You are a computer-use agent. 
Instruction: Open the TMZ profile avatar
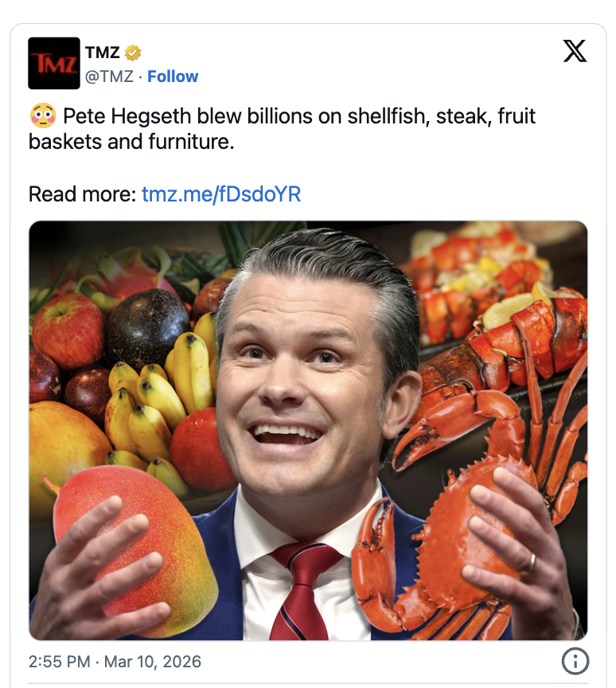(x=54, y=63)
